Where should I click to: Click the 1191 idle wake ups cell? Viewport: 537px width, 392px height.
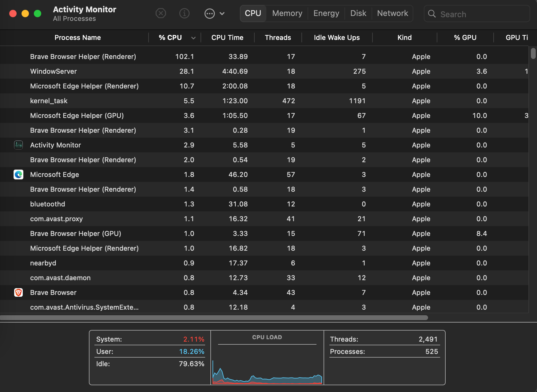click(x=357, y=101)
